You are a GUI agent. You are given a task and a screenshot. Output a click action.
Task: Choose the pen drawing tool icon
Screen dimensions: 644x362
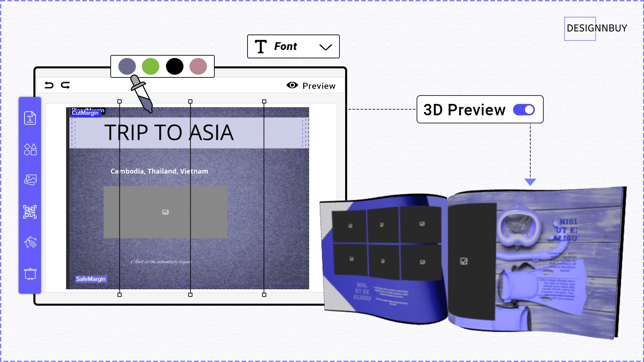click(30, 242)
